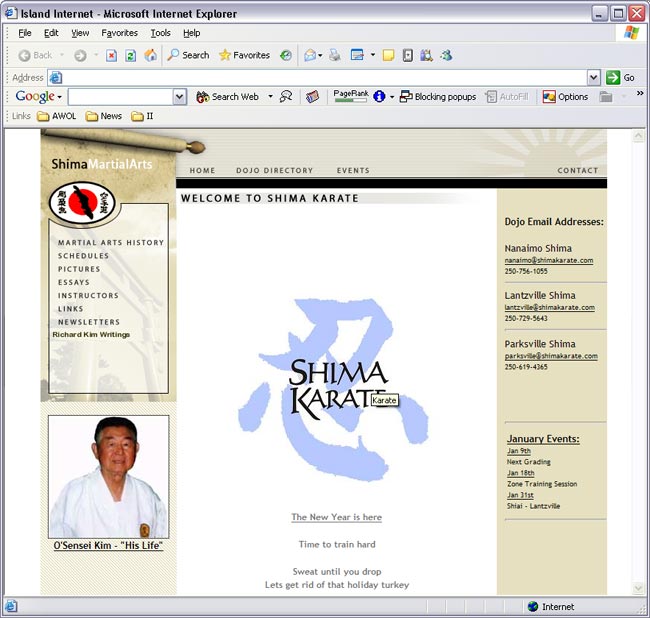Open Google toolbar Options
Image resolution: width=650 pixels, height=618 pixels.
click(x=565, y=97)
